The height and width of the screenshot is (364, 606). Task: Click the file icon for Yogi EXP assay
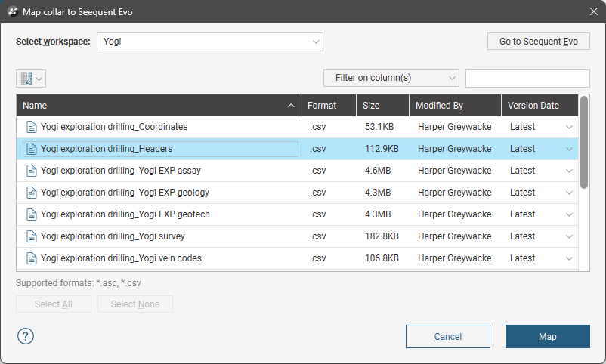pyautogui.click(x=31, y=171)
